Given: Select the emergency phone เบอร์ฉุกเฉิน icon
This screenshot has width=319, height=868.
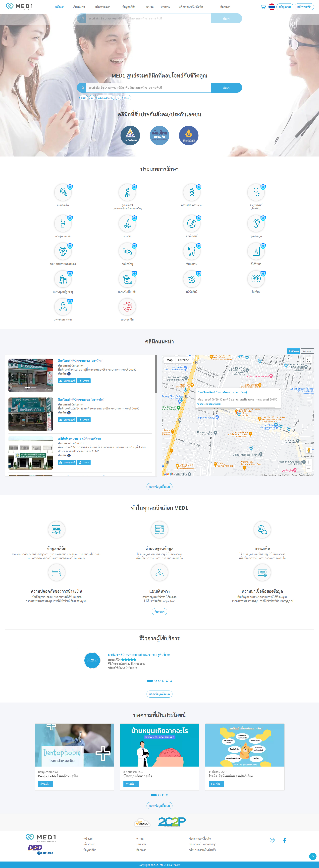Looking at the screenshot, I should coord(127,307).
